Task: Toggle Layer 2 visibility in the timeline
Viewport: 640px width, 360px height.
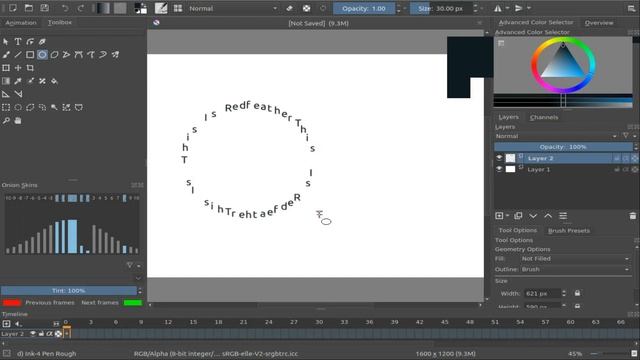Action: click(x=33, y=334)
